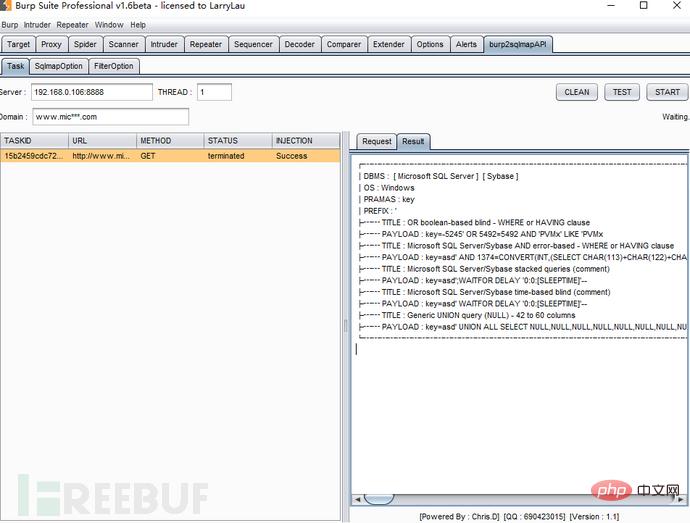Switch to the Decoder tab
Viewport: 690px width, 523px height.
[x=299, y=44]
